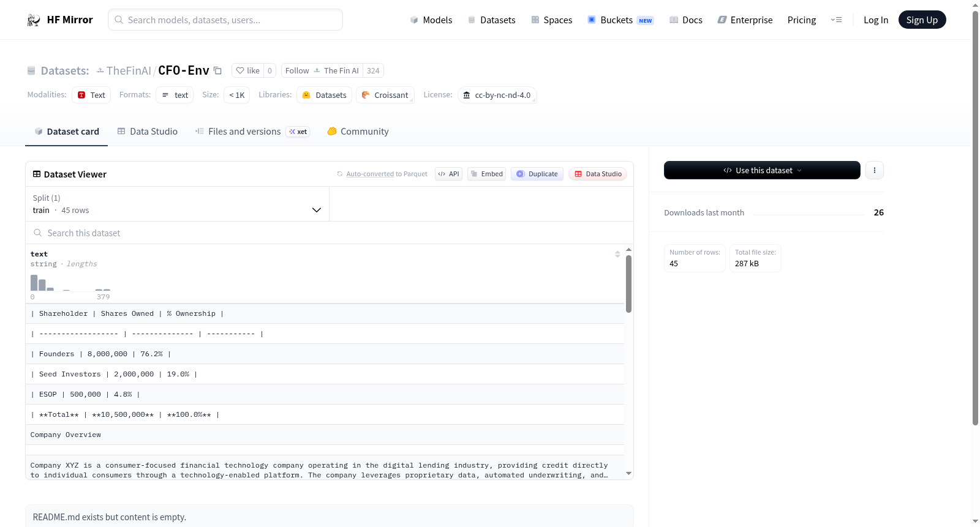Open the more options kebab menu
The width and height of the screenshot is (980, 527).
(x=875, y=170)
